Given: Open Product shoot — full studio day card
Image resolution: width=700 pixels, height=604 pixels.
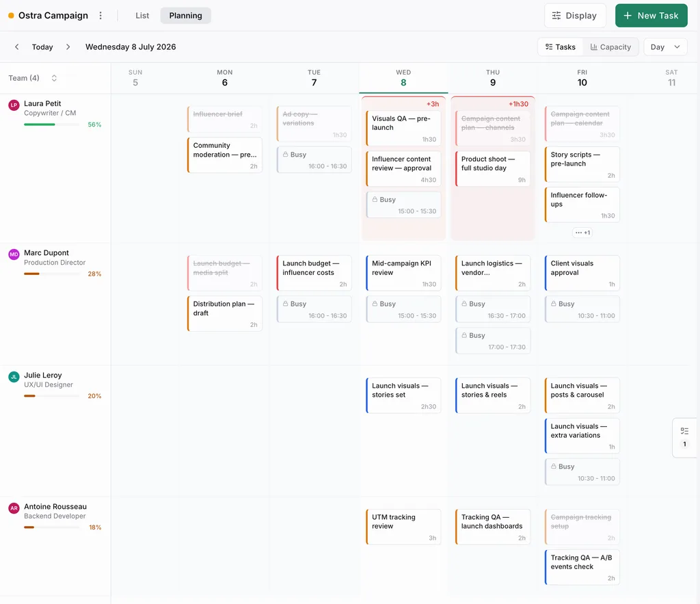Looking at the screenshot, I should (x=493, y=169).
